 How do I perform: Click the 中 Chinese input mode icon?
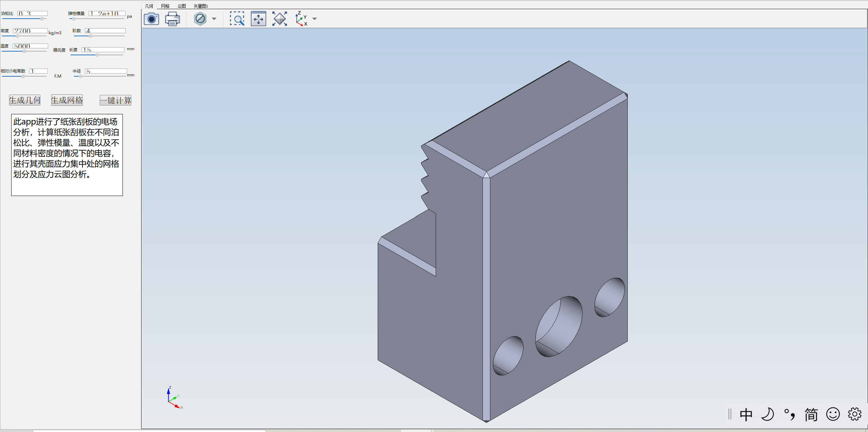pos(746,414)
